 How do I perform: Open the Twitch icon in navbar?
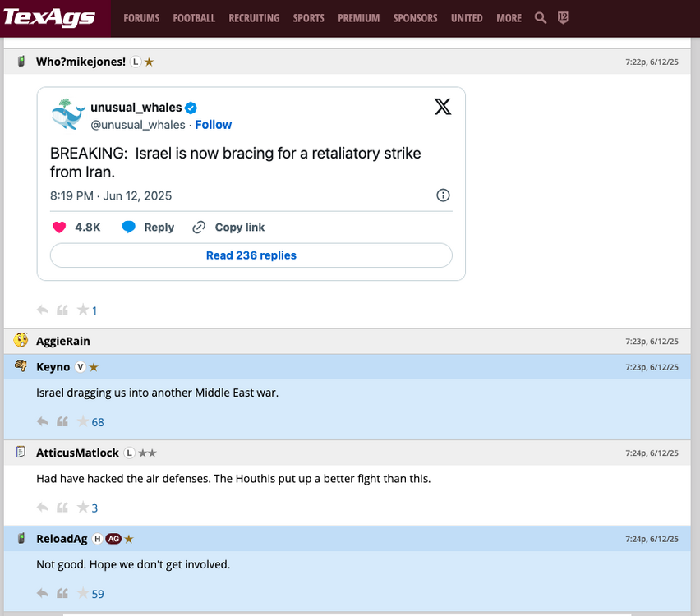click(x=563, y=18)
